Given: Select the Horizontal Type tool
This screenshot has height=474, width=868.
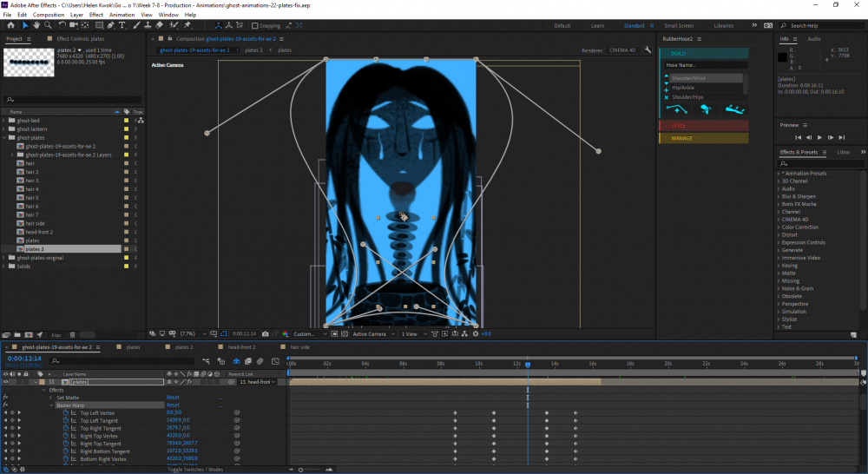Looking at the screenshot, I should (122, 25).
